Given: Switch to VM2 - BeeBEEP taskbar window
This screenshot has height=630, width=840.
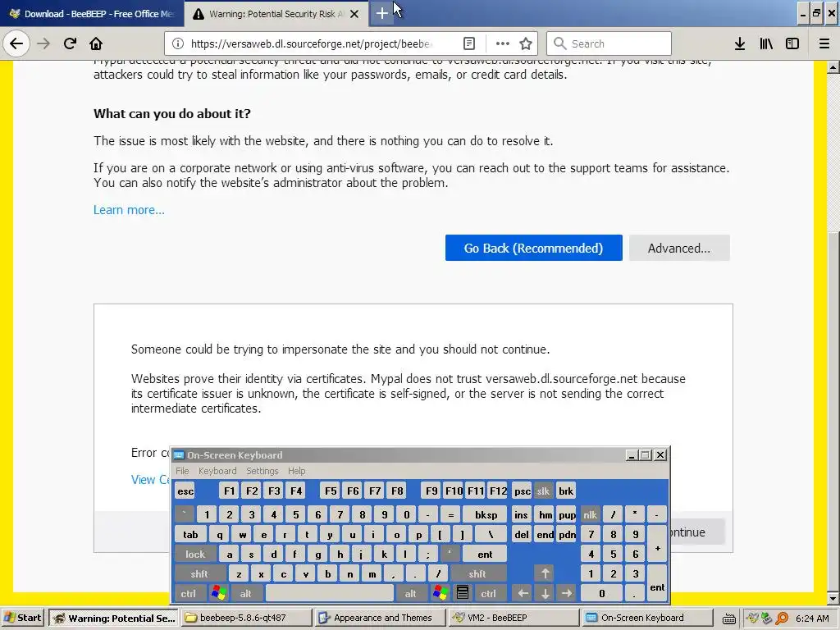Looking at the screenshot, I should pyautogui.click(x=514, y=618).
